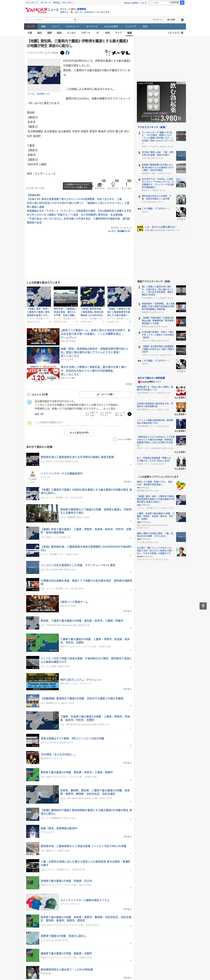Click the ウェブ検索 input field
This screenshot has width=210, height=980.
point(159,3)
